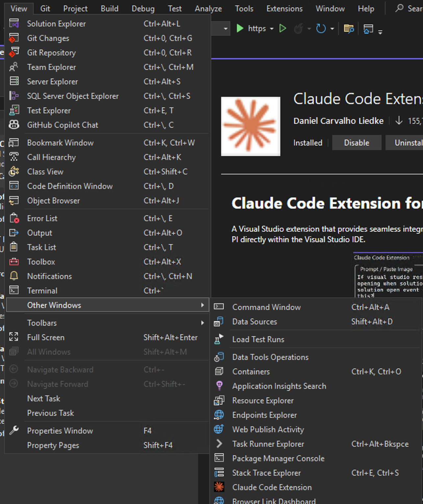
Task: Open the https launch profile dropdown arrow
Action: pos(272,29)
